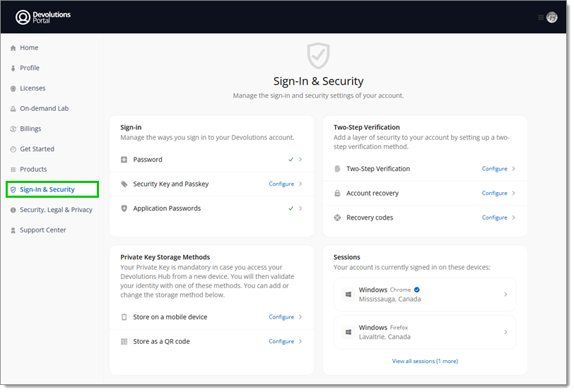Expand the Account recovery chevron
The height and width of the screenshot is (392, 574).
coord(514,193)
